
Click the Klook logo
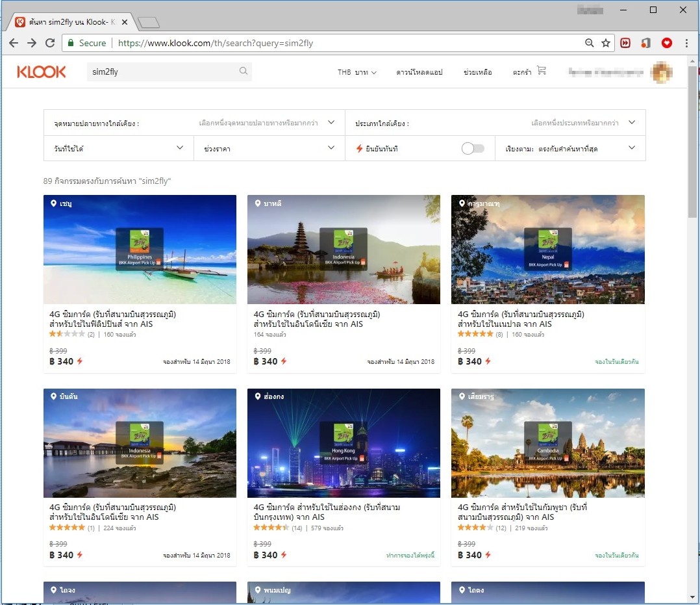(41, 72)
